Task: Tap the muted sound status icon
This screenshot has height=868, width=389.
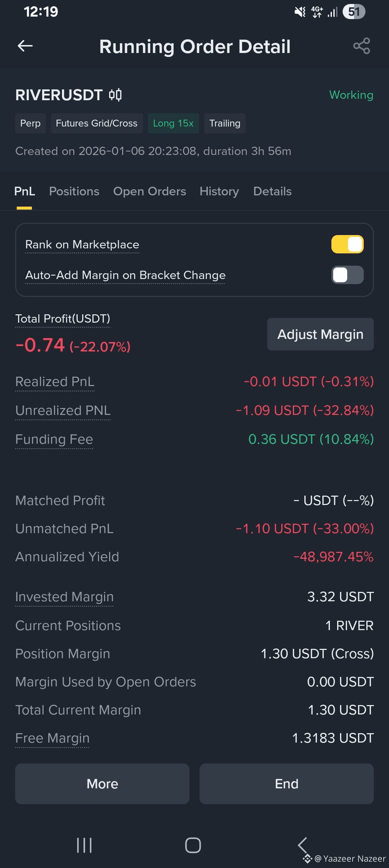Action: click(300, 12)
